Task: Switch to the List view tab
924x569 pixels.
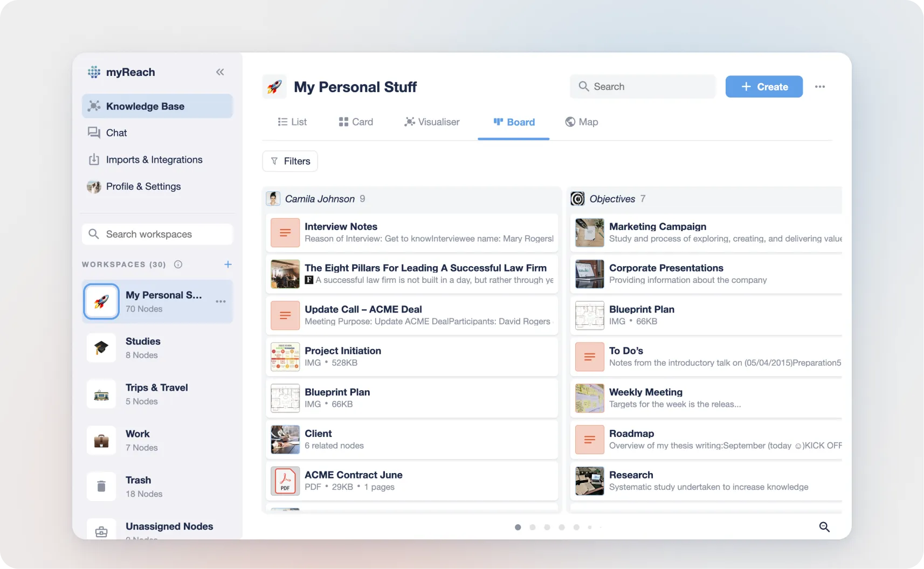Action: 292,122
